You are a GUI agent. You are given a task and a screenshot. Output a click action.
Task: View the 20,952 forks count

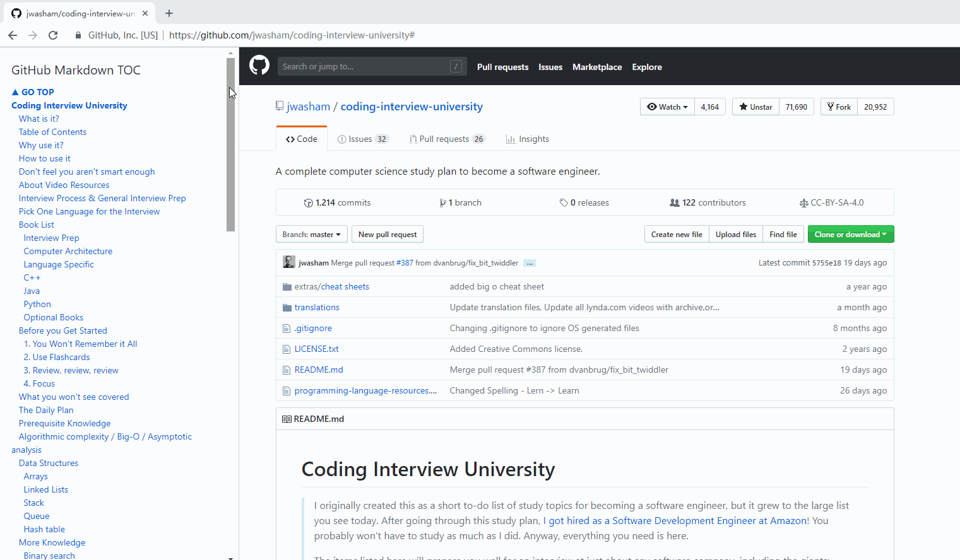click(x=875, y=107)
